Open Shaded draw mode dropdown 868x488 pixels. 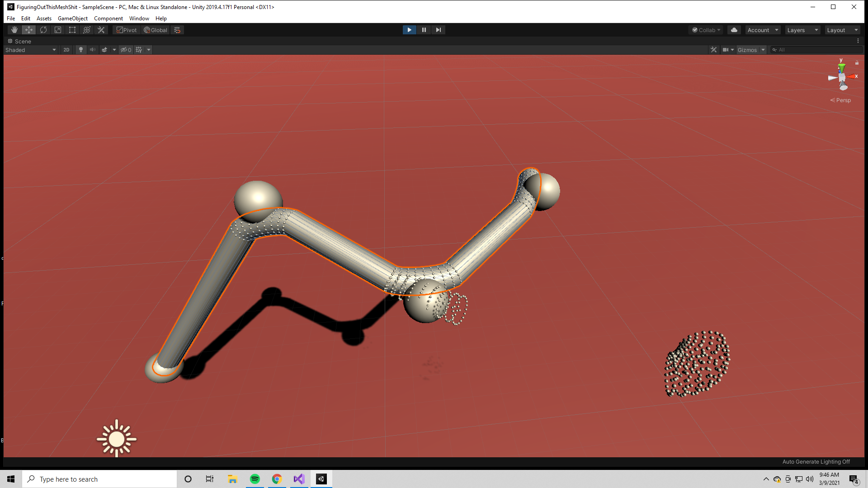[x=30, y=50]
